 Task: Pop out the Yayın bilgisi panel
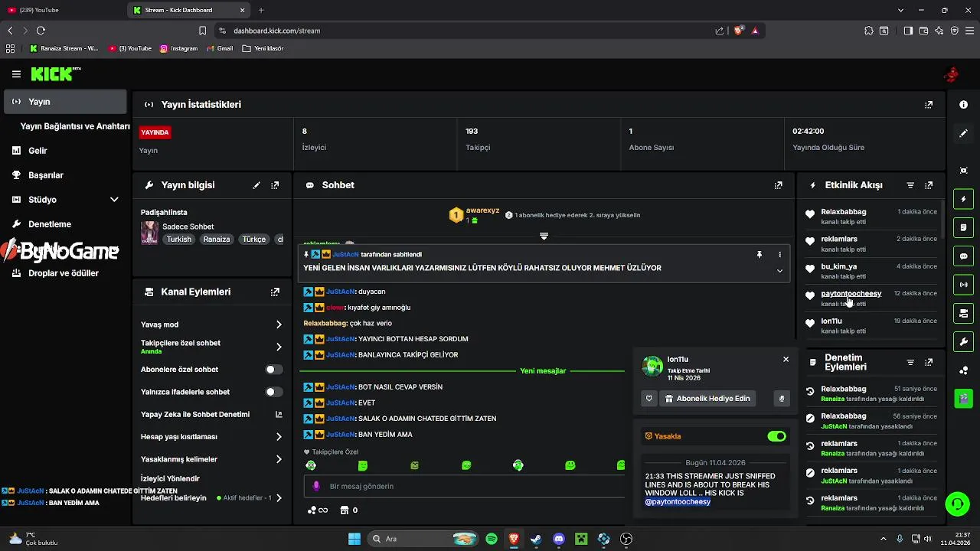(275, 185)
